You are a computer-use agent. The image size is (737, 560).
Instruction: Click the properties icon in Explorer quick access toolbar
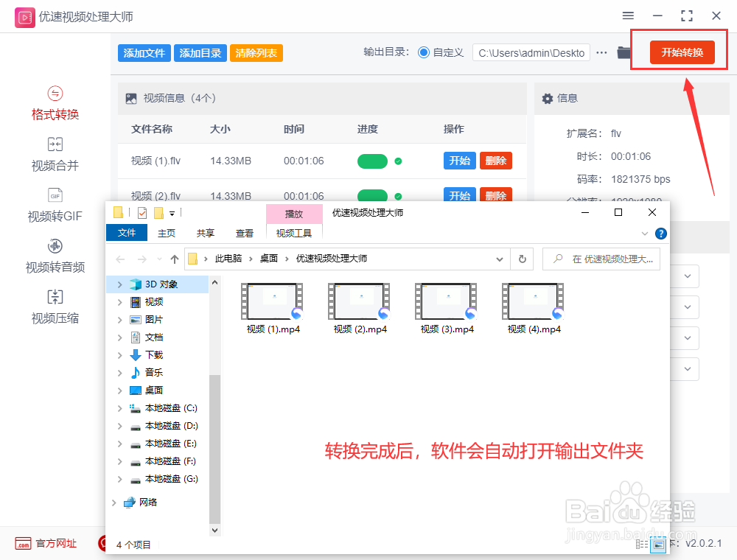click(142, 213)
